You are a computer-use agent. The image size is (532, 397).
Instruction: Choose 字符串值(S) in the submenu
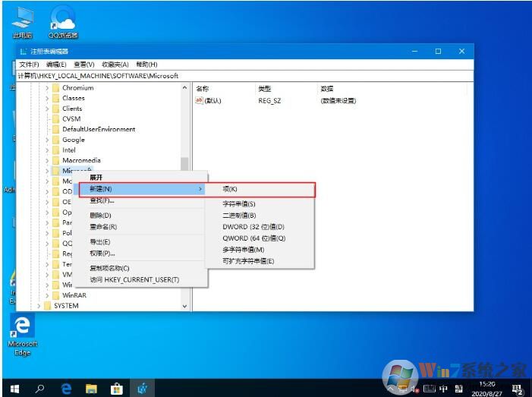[260, 204]
